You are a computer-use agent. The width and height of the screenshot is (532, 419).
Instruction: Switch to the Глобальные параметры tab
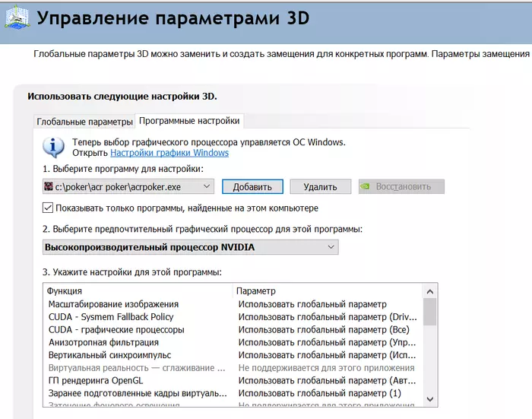coord(84,122)
